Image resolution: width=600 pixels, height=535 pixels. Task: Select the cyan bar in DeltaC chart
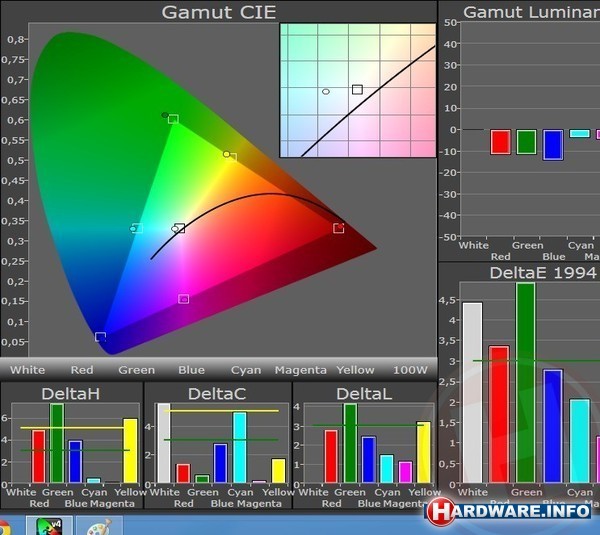239,448
